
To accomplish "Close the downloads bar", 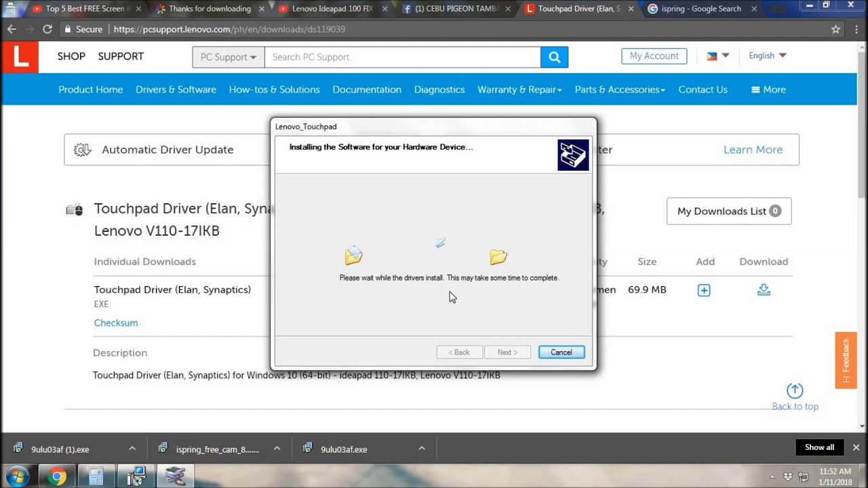I will [856, 447].
